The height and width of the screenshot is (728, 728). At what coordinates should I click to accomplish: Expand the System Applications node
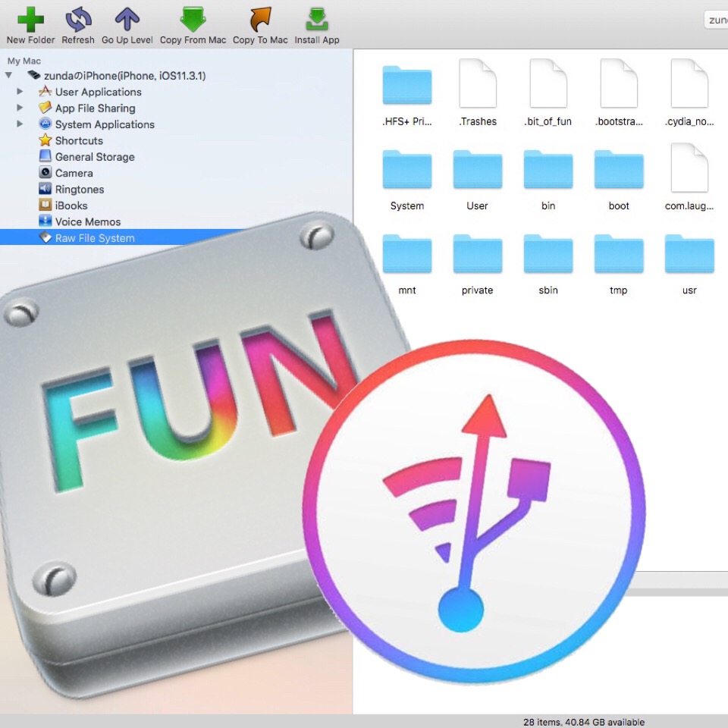coord(20,124)
